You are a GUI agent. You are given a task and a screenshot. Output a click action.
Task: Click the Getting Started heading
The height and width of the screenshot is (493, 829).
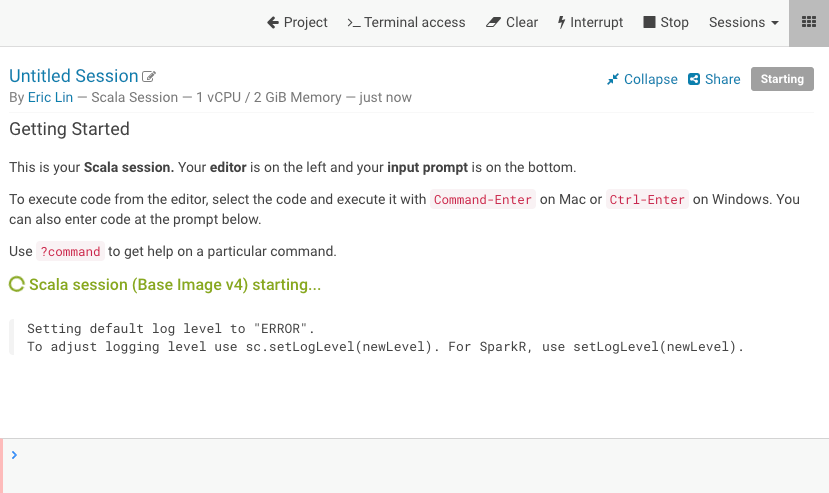click(69, 129)
